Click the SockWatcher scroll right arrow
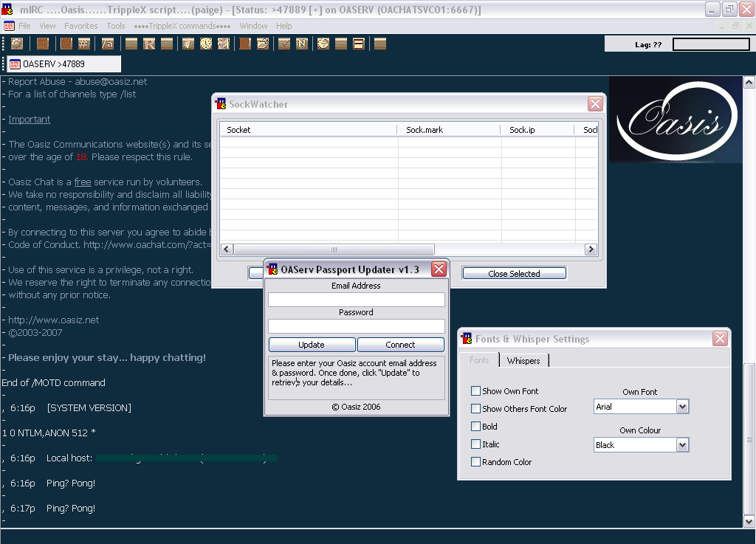The height and width of the screenshot is (544, 756). 591,249
